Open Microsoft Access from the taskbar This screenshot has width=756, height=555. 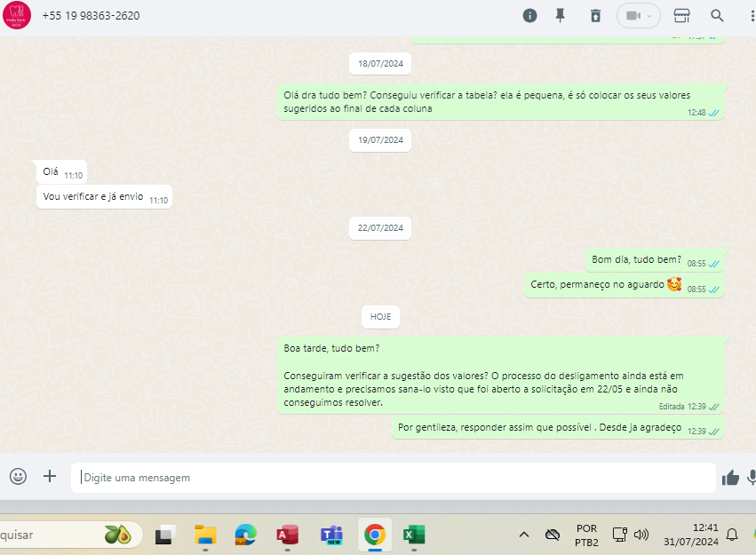[x=287, y=535]
